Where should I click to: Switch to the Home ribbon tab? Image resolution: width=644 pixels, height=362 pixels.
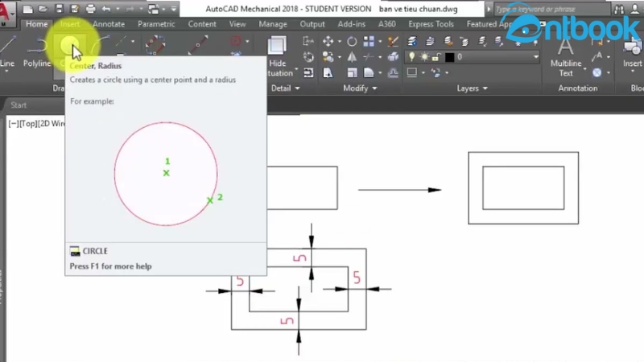point(36,24)
